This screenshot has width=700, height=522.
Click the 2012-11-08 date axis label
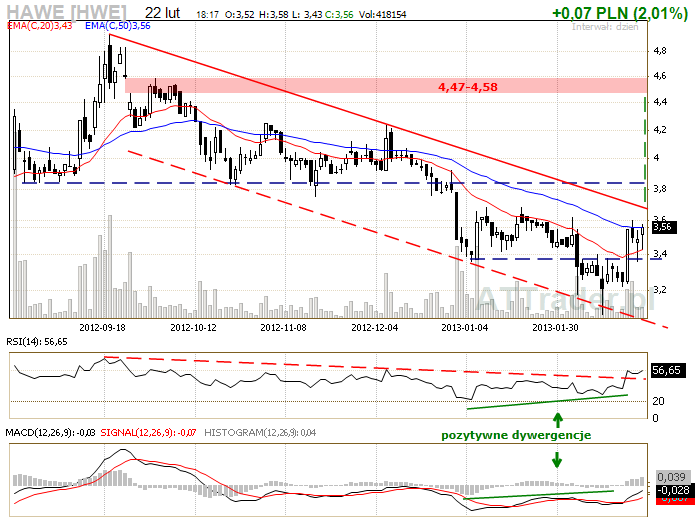(283, 328)
